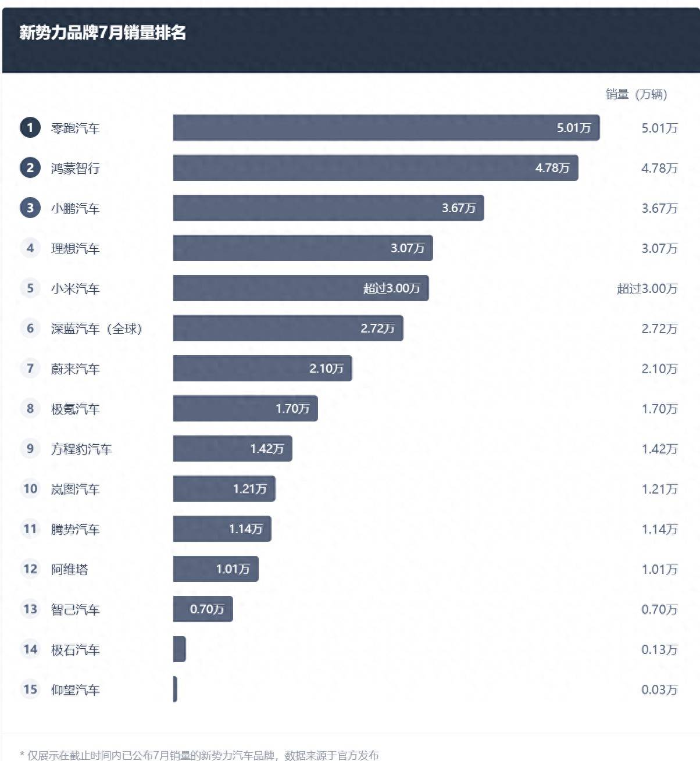Image resolution: width=700 pixels, height=761 pixels.
Task: Click the 零跑汽车 bar showing 5.01万
Action: click(x=386, y=127)
